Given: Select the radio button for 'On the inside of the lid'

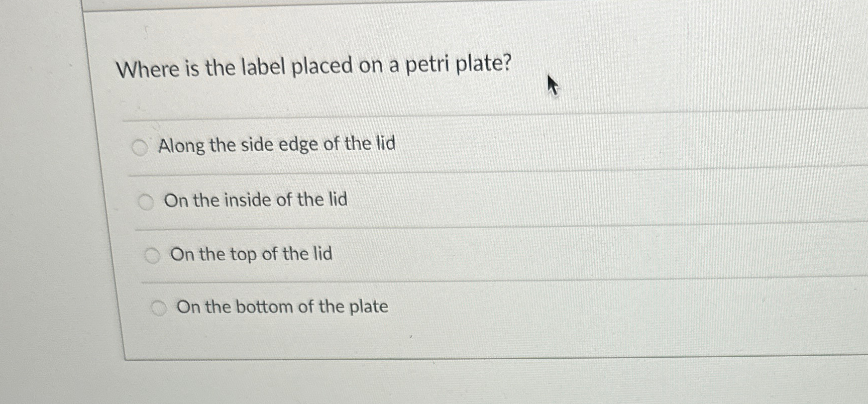Looking at the screenshot, I should click(x=146, y=201).
